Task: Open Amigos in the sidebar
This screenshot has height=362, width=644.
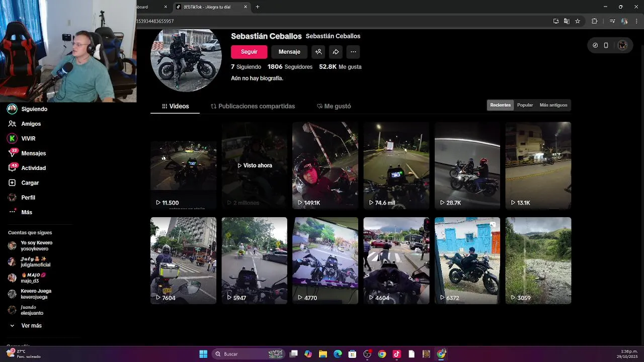Action: [25, 124]
